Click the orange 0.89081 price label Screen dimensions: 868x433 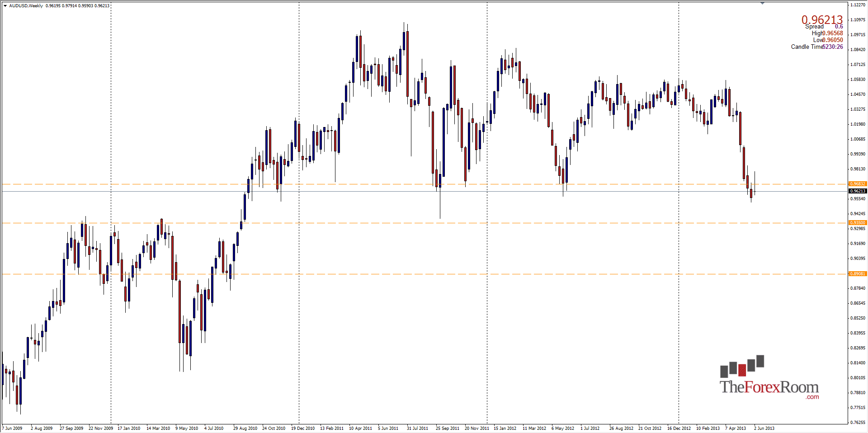[859, 273]
